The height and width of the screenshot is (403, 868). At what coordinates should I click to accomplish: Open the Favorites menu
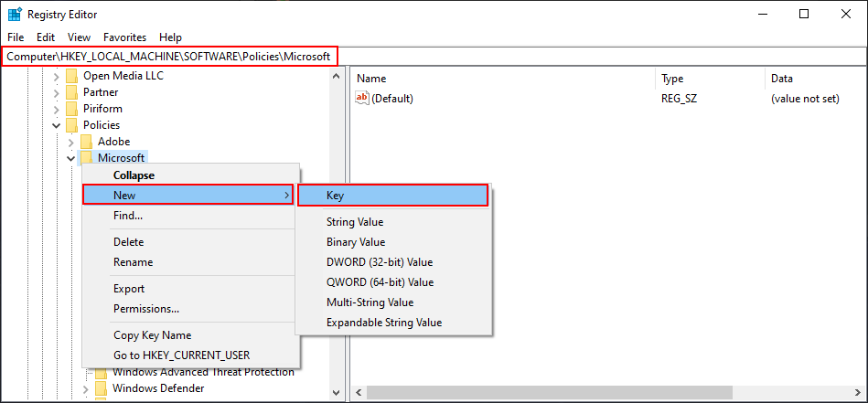click(124, 37)
